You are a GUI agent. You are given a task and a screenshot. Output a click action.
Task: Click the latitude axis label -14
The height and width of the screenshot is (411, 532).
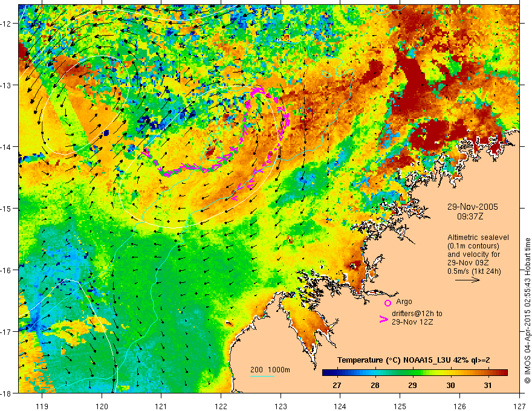point(6,147)
